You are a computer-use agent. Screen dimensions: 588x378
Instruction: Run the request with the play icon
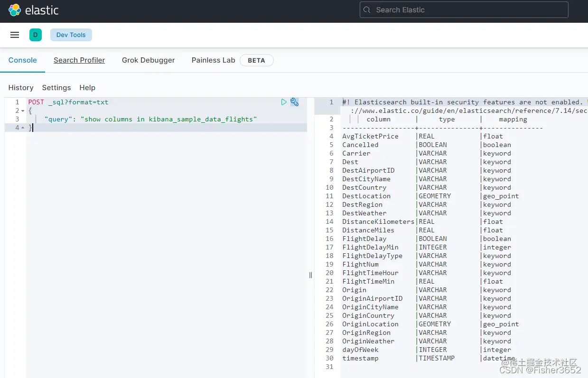click(x=284, y=102)
